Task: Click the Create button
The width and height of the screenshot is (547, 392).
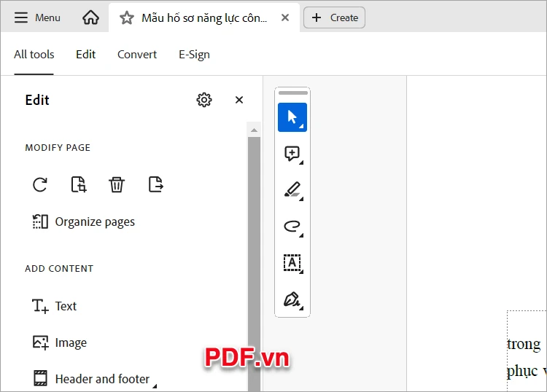Action: pyautogui.click(x=334, y=17)
